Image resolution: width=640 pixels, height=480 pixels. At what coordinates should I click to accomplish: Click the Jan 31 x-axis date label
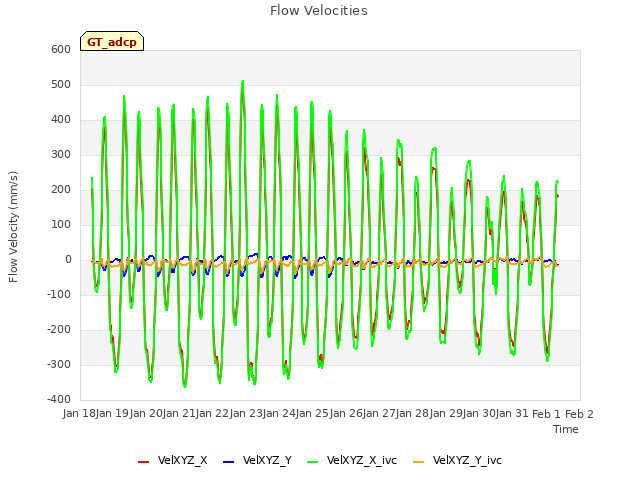coord(512,414)
